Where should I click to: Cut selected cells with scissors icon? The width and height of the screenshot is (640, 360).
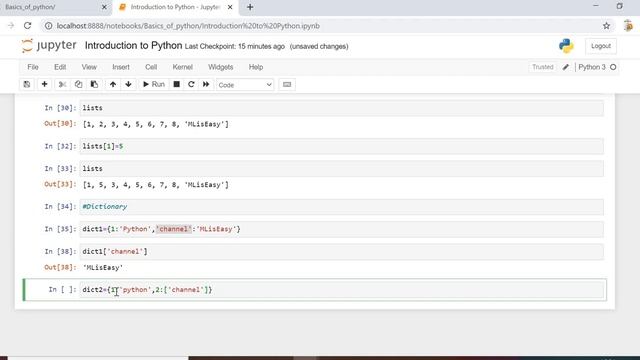tap(62, 84)
